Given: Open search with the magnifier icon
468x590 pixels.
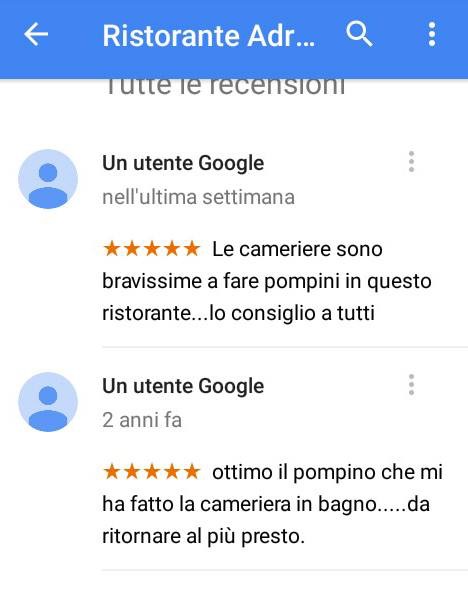Looking at the screenshot, I should (359, 34).
